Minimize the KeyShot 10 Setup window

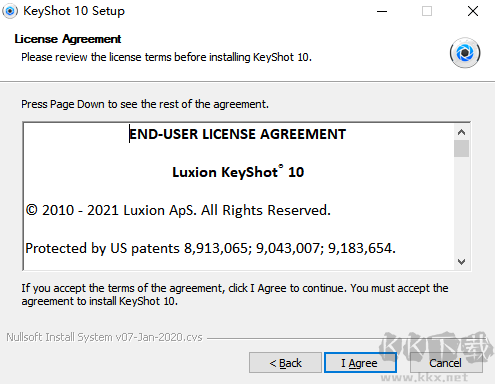coord(382,11)
